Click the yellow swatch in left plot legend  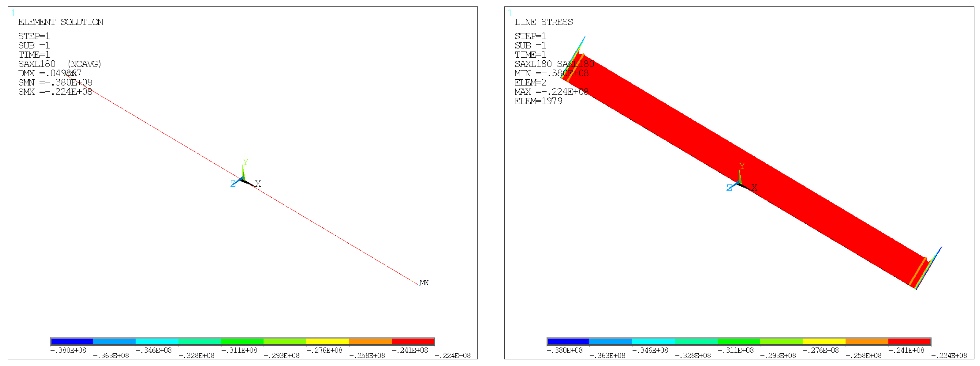point(328,341)
